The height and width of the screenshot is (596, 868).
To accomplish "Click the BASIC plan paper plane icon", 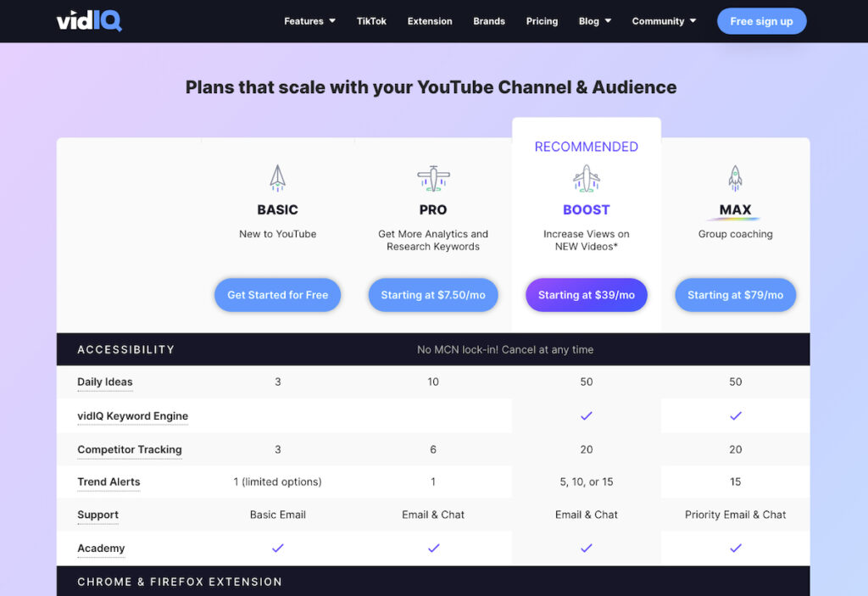I will point(277,178).
